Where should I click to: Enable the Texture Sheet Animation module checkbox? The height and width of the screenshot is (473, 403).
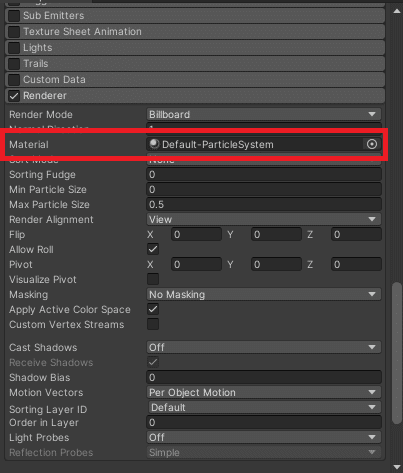point(14,32)
